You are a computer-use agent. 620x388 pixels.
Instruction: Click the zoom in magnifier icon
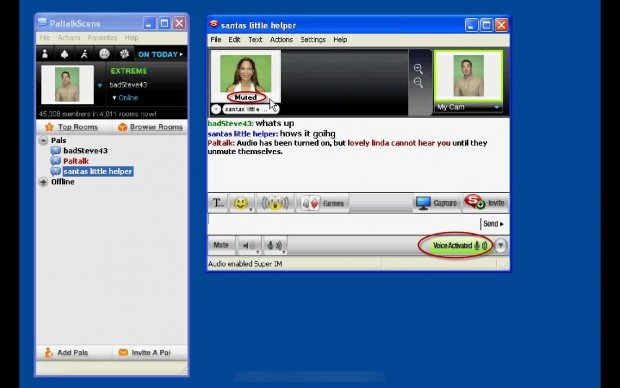pos(418,69)
